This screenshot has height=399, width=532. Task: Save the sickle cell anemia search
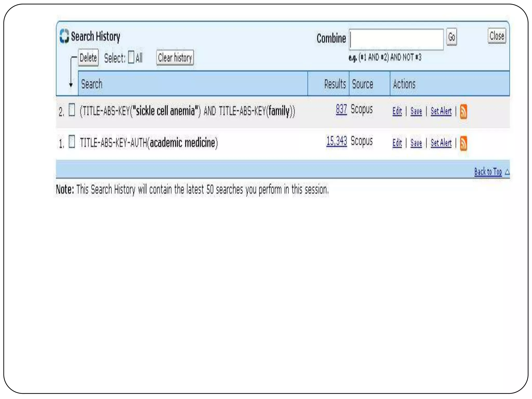click(x=416, y=111)
